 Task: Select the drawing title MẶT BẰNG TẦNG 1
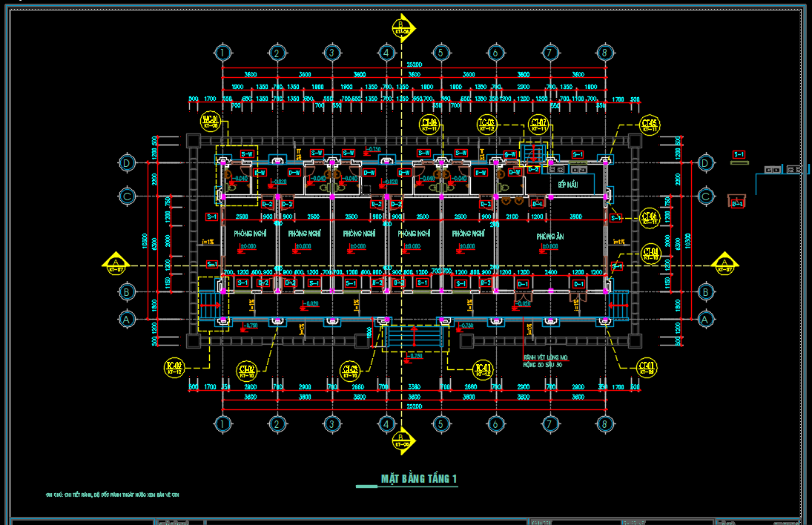[x=419, y=478]
